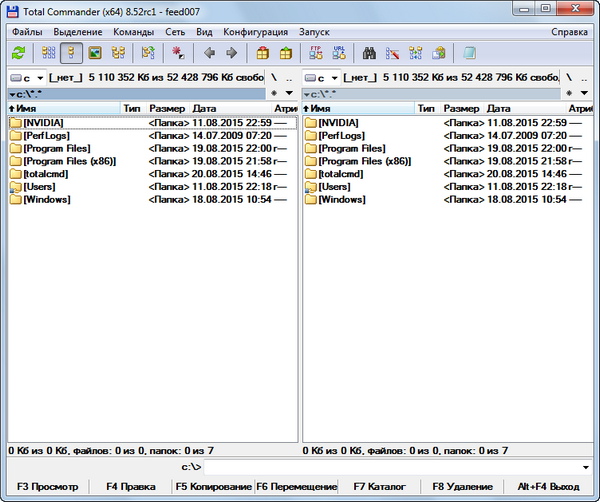This screenshot has height=502, width=600.
Task: Click the Synchronize directories toolbar icon
Action: point(416,53)
